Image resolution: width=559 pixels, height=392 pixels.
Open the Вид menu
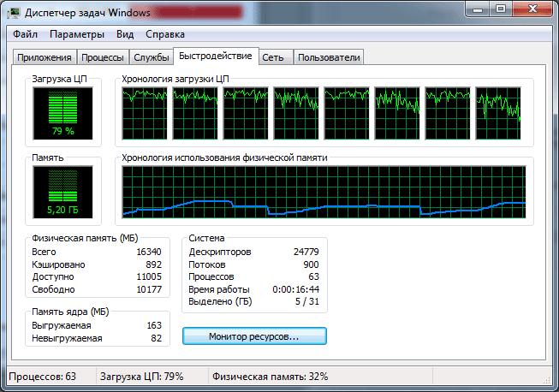(x=125, y=34)
